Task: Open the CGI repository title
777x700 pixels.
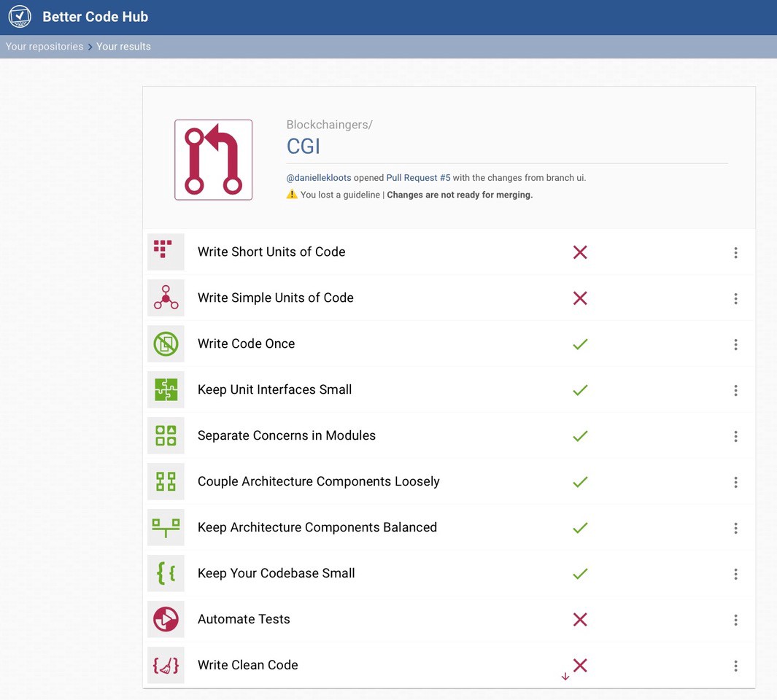Action: 304,147
